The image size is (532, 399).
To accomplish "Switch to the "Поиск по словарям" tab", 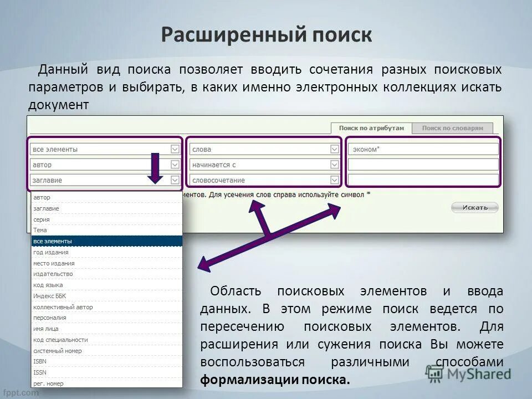I will [x=452, y=127].
